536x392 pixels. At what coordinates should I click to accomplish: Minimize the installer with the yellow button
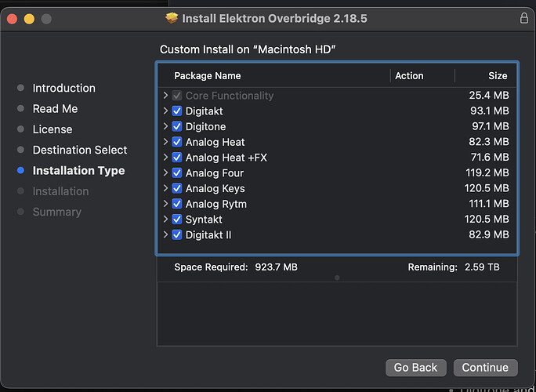click(29, 19)
